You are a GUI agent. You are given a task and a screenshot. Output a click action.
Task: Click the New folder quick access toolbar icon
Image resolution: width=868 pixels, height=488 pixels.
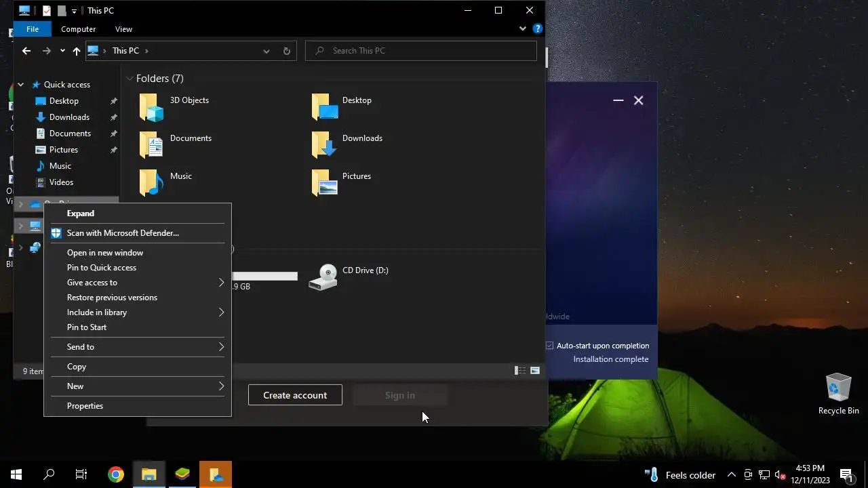(x=62, y=11)
